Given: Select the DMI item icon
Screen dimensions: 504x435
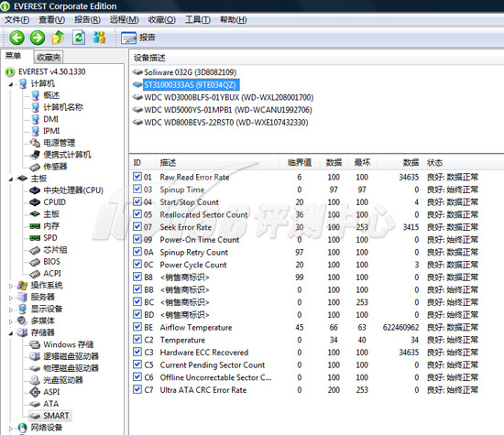Looking at the screenshot, I should tap(35, 119).
